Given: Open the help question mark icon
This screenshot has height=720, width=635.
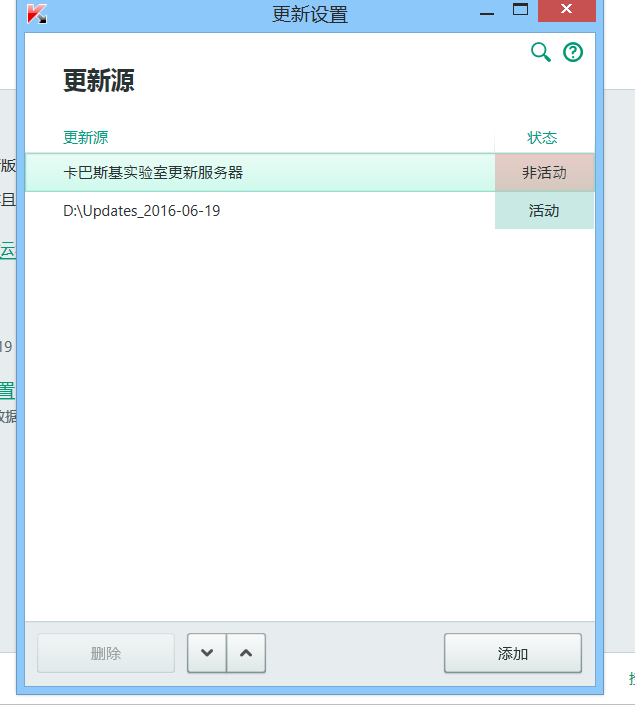Looking at the screenshot, I should [573, 52].
